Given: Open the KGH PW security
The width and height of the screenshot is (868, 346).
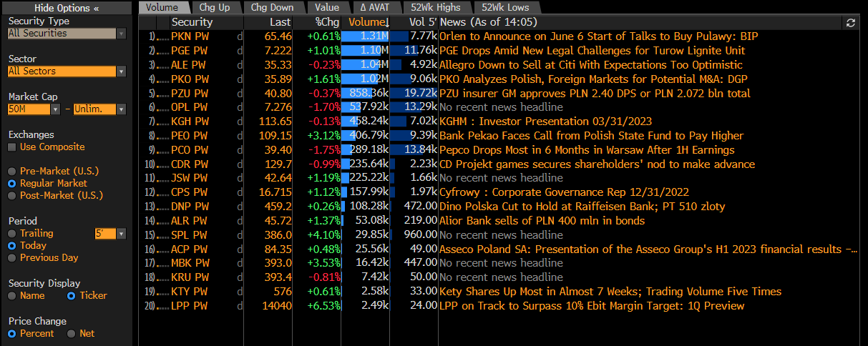Looking at the screenshot, I should [x=190, y=122].
